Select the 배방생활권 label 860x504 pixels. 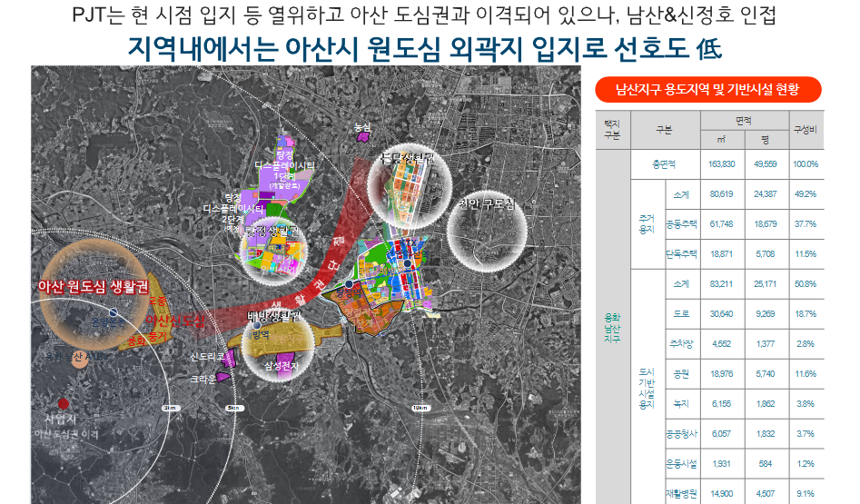coord(273,316)
